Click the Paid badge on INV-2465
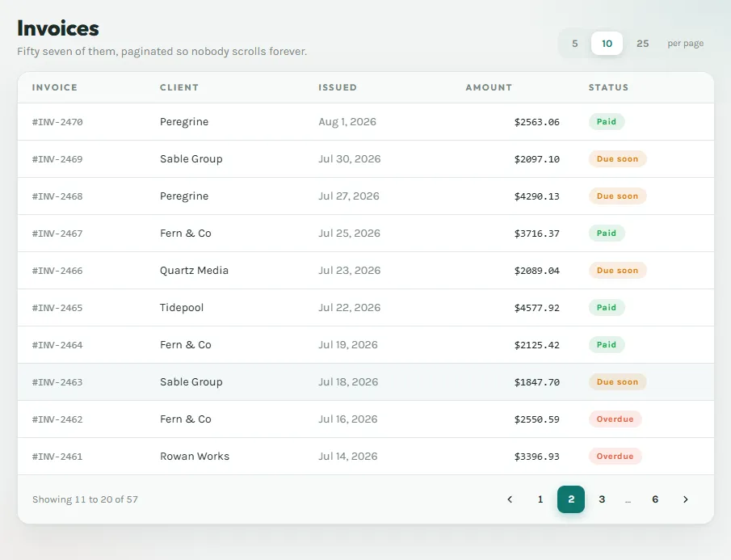Viewport: 731px width, 560px height. pos(607,307)
